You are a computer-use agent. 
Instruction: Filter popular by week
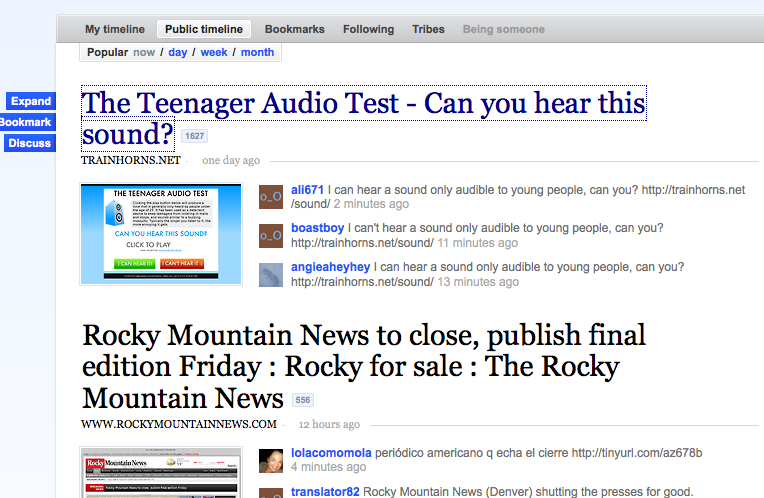214,52
